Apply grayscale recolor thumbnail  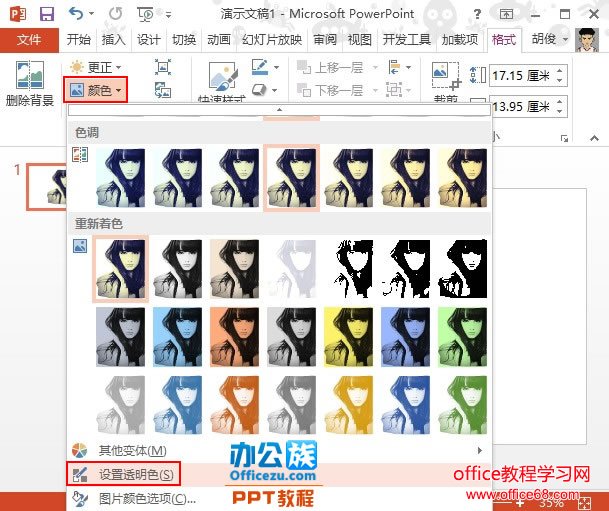177,269
